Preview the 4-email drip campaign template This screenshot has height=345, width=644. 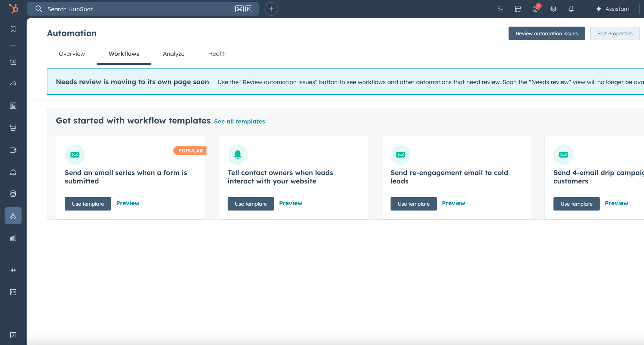(x=617, y=203)
